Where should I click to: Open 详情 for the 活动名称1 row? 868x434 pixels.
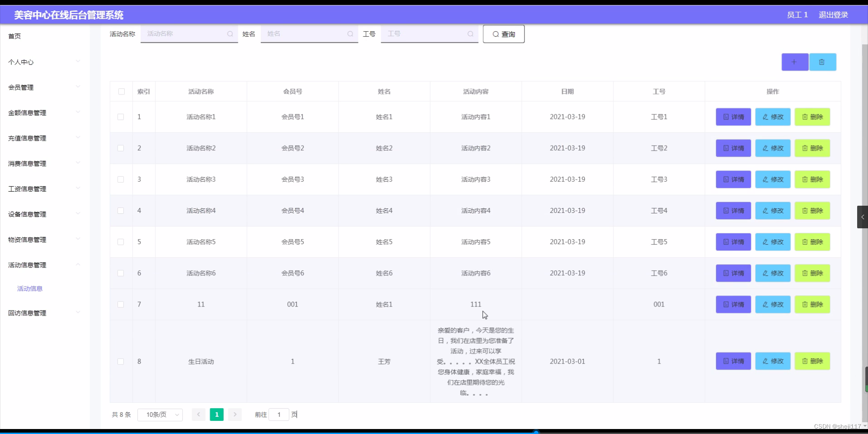coord(733,117)
